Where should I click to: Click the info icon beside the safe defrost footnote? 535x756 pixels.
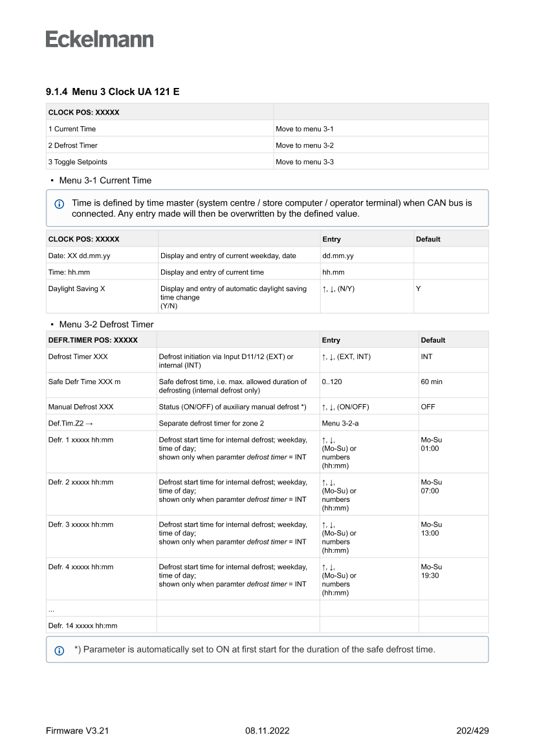[x=60, y=650]
